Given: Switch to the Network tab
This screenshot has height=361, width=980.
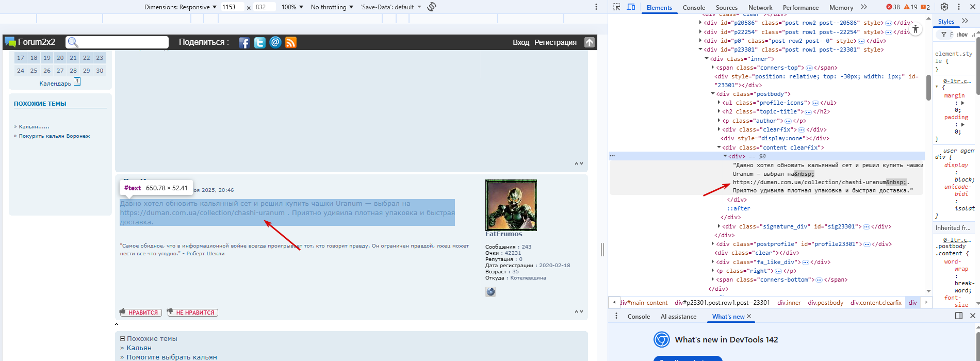Looking at the screenshot, I should coord(760,7).
